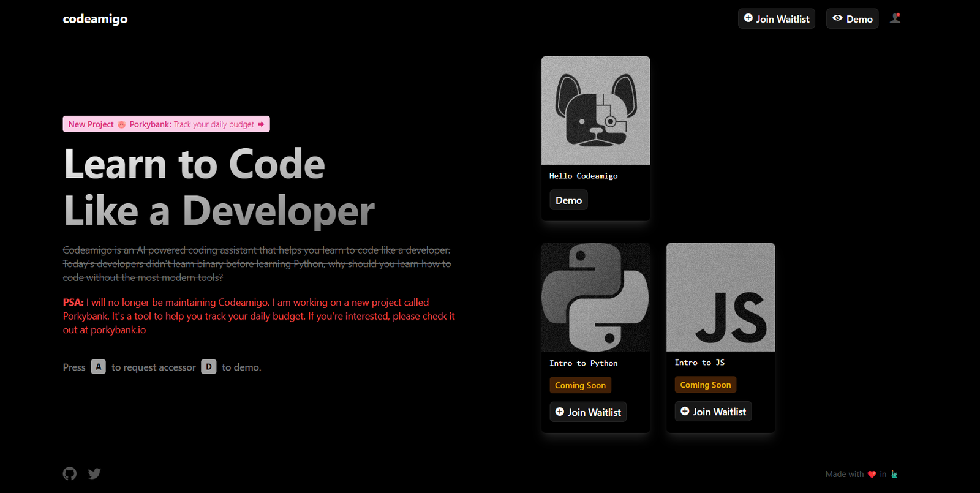Click the red heart icon in footer
The height and width of the screenshot is (493, 980).
tap(872, 475)
